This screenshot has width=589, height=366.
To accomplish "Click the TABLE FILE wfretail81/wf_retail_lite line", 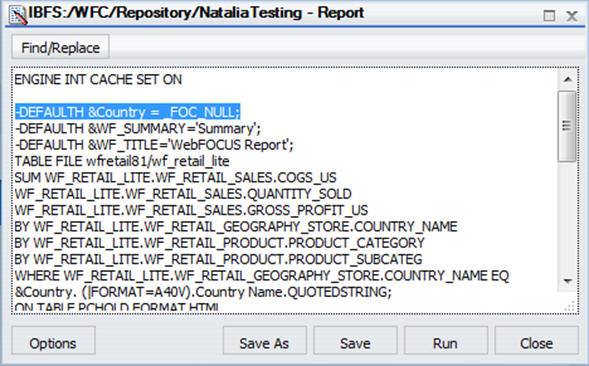I will click(122, 161).
